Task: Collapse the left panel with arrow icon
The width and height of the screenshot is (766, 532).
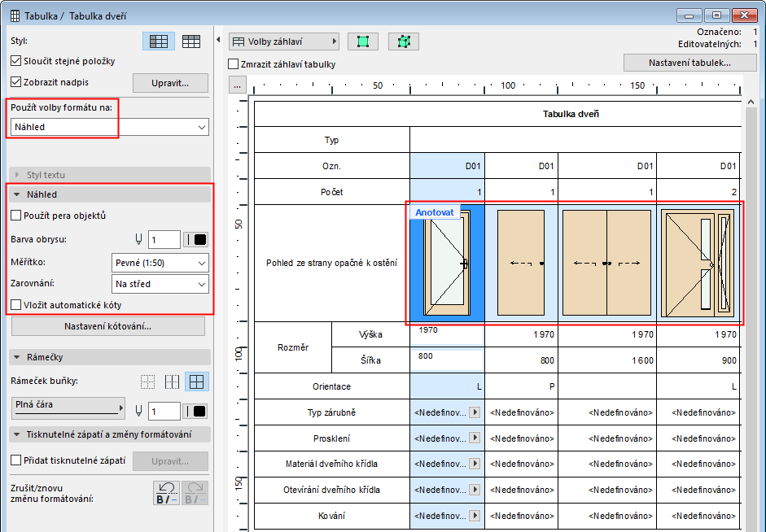Action: click(218, 40)
